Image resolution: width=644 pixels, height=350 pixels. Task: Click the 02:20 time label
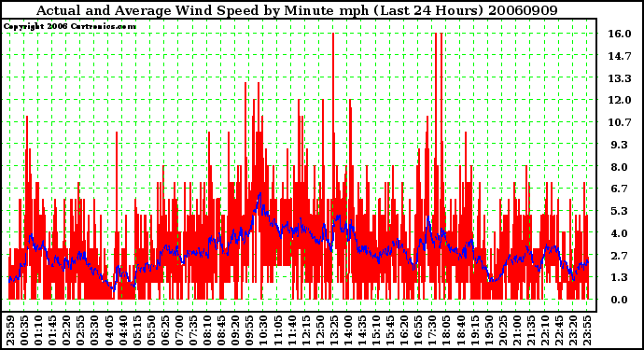click(66, 330)
